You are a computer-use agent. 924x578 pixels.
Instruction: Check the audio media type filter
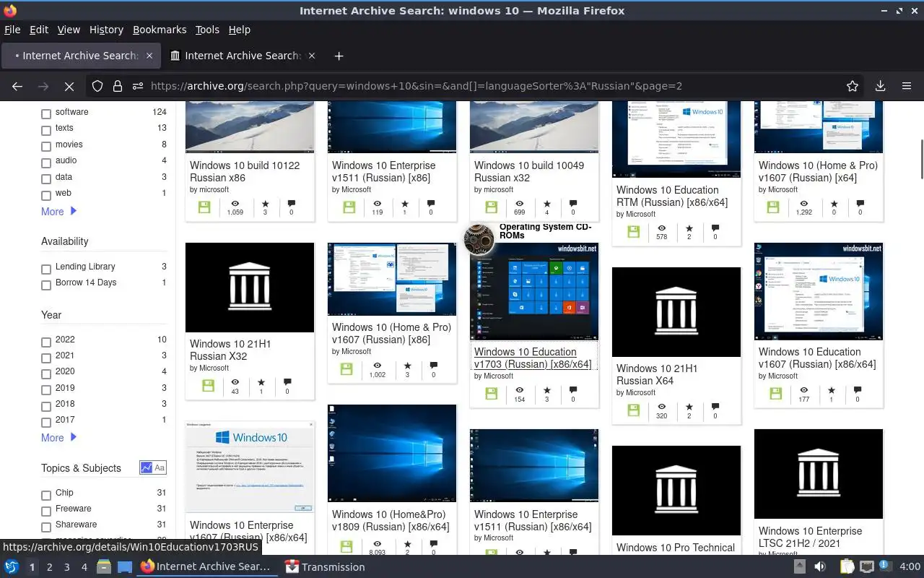click(46, 163)
